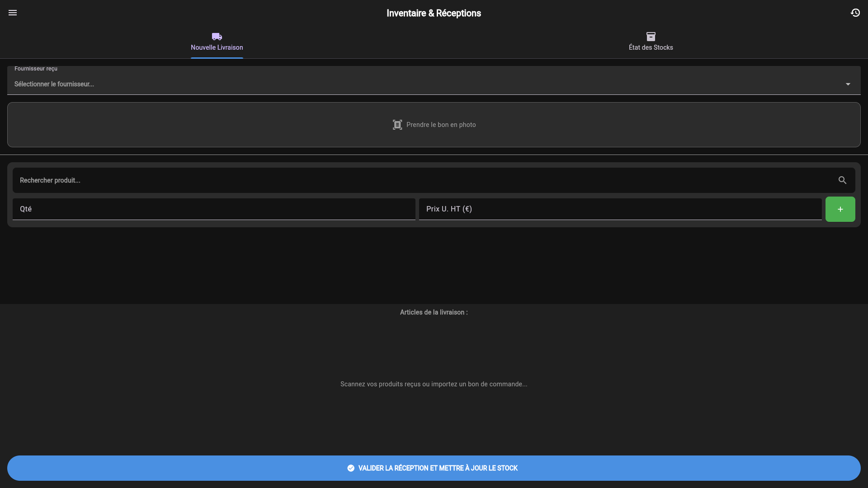Image resolution: width=868 pixels, height=488 pixels.
Task: Click the Articles de la livraison heading
Action: [434, 312]
